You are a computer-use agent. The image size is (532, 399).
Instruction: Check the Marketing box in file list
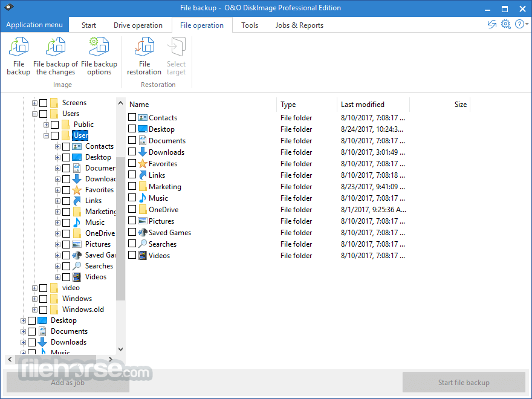click(132, 186)
